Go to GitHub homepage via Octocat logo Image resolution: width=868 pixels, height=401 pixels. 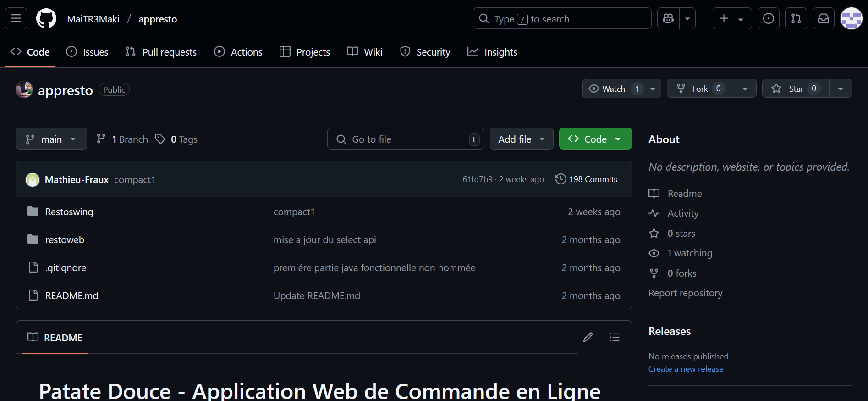pyautogui.click(x=46, y=18)
